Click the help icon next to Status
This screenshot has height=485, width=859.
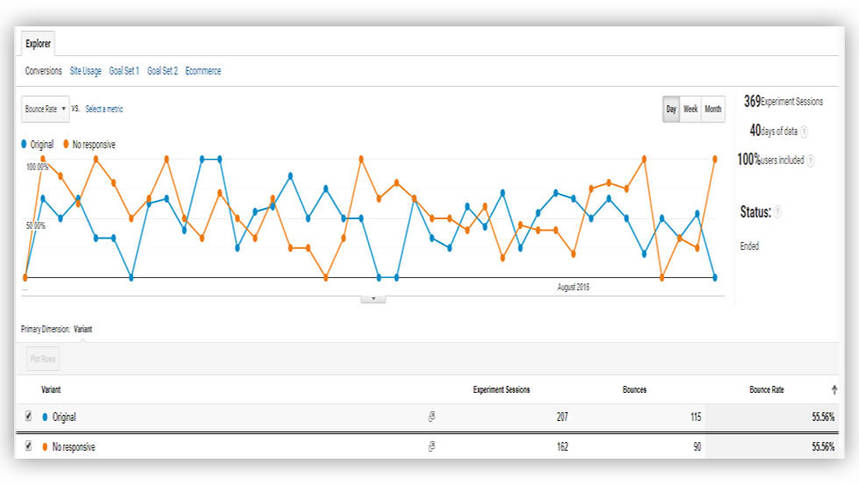pos(777,212)
